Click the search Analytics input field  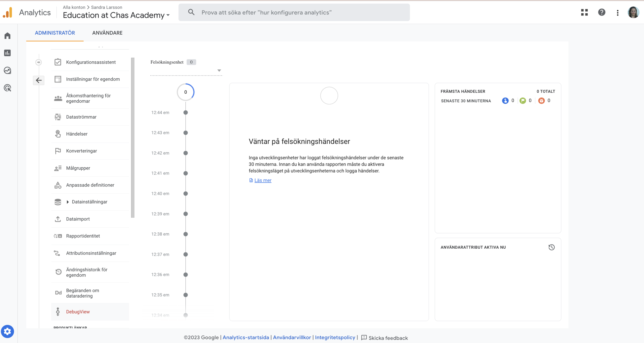(294, 12)
